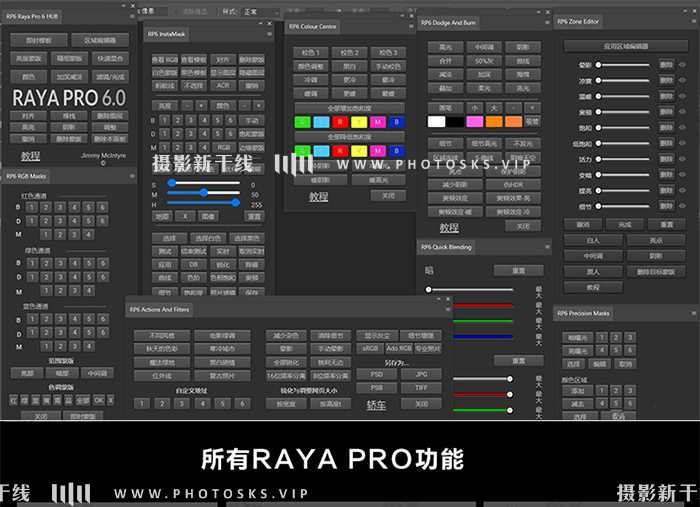Pick the white swatch in Dodge And Burn
Viewport: 700px width, 507px height.
coord(436,121)
